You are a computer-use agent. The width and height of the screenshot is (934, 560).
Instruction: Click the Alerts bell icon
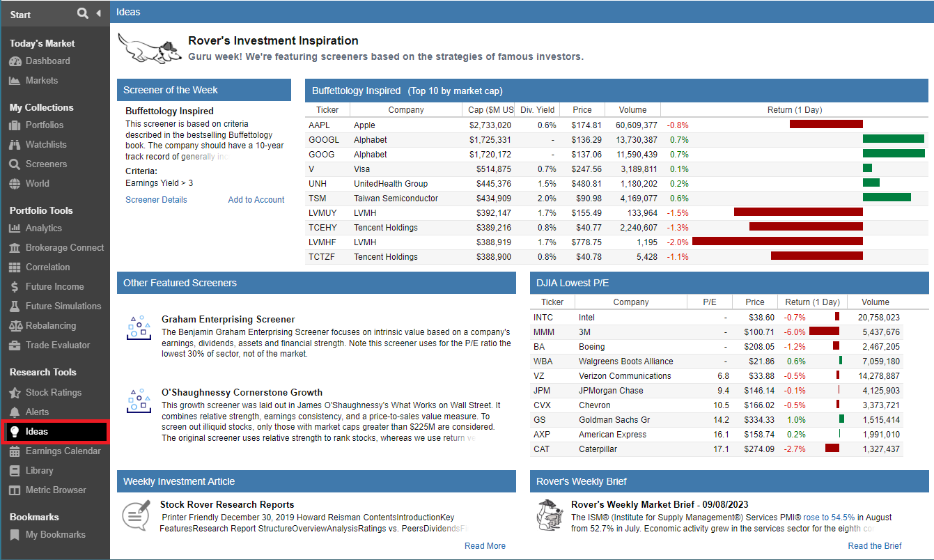pyautogui.click(x=15, y=412)
